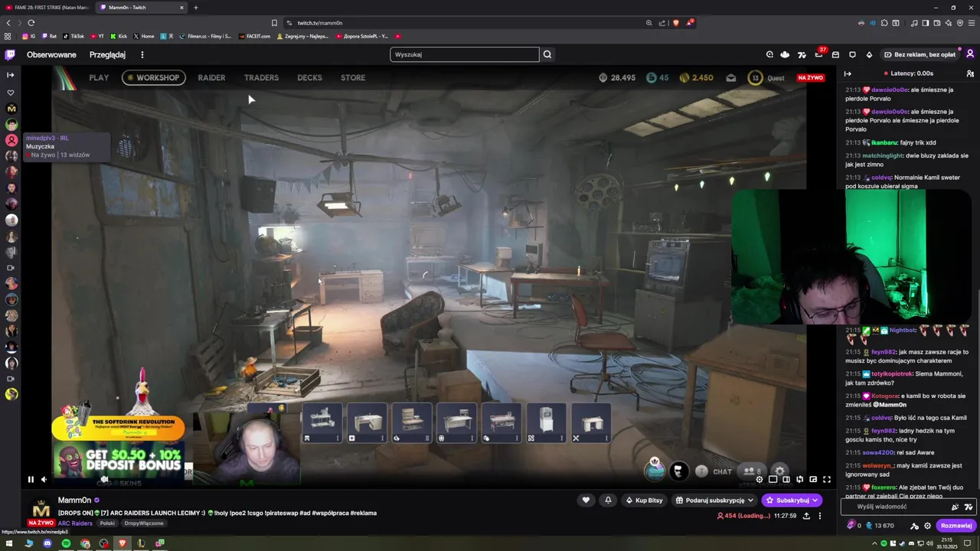Enter fullscreen on the player
This screenshot has width=980, height=551.
827,480
